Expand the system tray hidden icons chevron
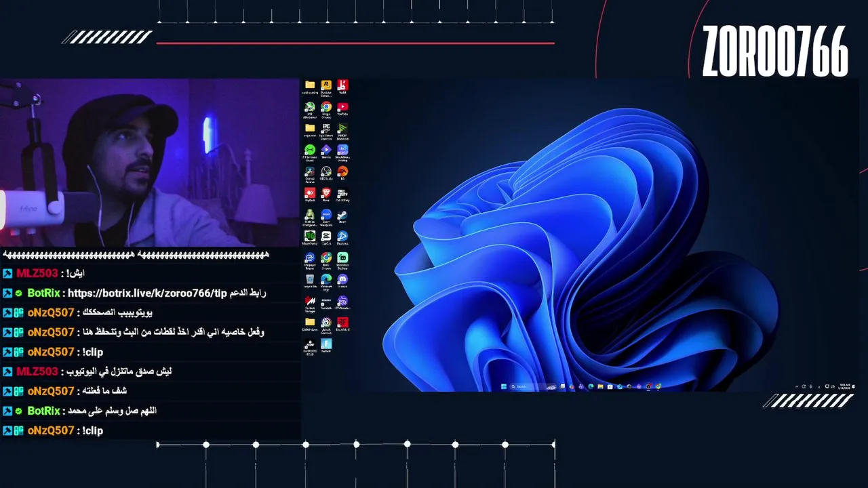The height and width of the screenshot is (488, 868). click(x=797, y=386)
